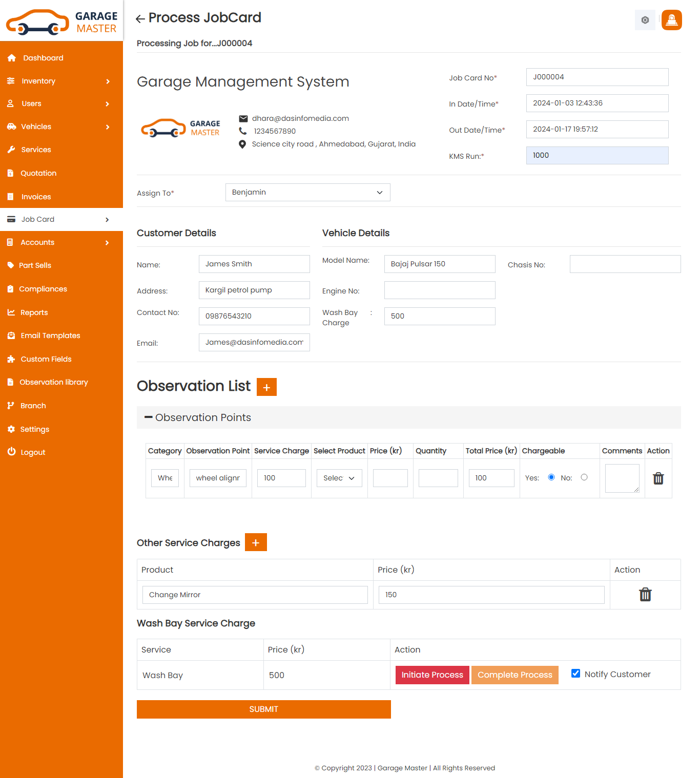The width and height of the screenshot is (700, 778).
Task: Open the Assign To dropdown
Action: (x=307, y=192)
